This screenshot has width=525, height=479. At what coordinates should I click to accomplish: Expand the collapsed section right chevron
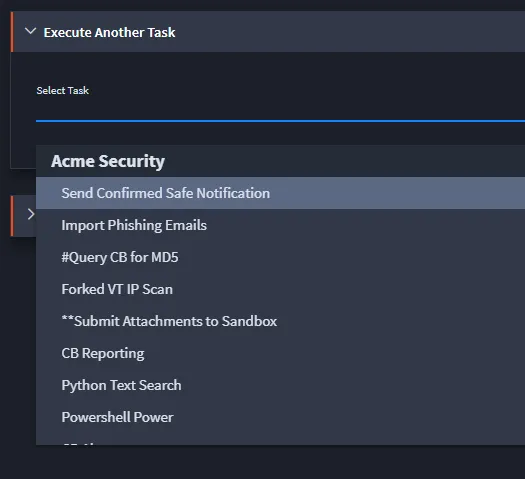pos(31,214)
